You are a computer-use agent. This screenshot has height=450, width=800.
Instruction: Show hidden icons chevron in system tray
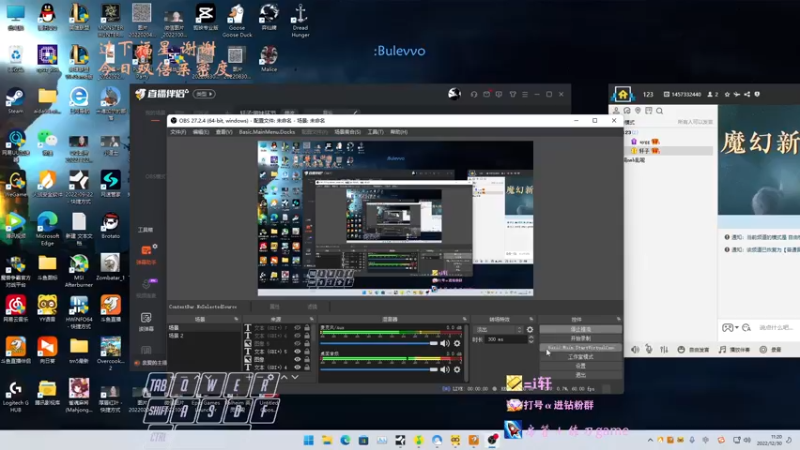pos(650,440)
